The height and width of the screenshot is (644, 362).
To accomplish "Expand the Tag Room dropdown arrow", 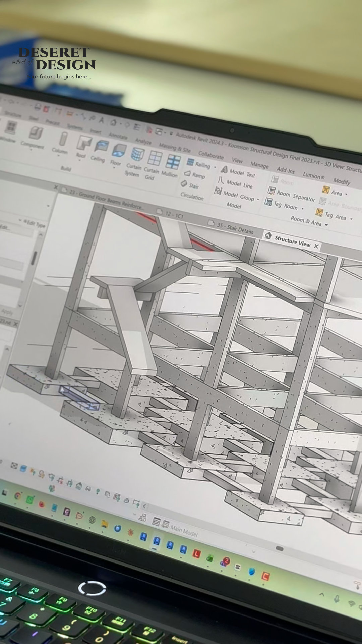I will [x=302, y=209].
